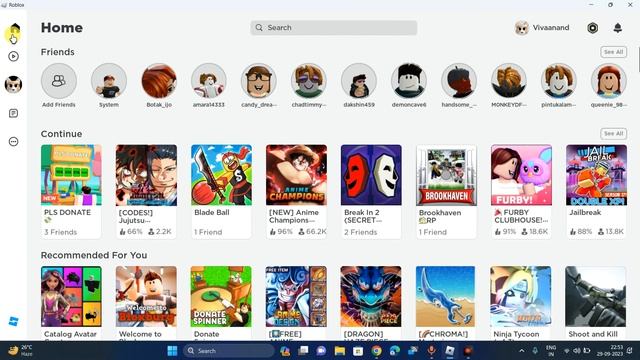This screenshot has height=360, width=640.
Task: Open the Jujutsu [CODES!] game thumbnail
Action: pos(146,175)
